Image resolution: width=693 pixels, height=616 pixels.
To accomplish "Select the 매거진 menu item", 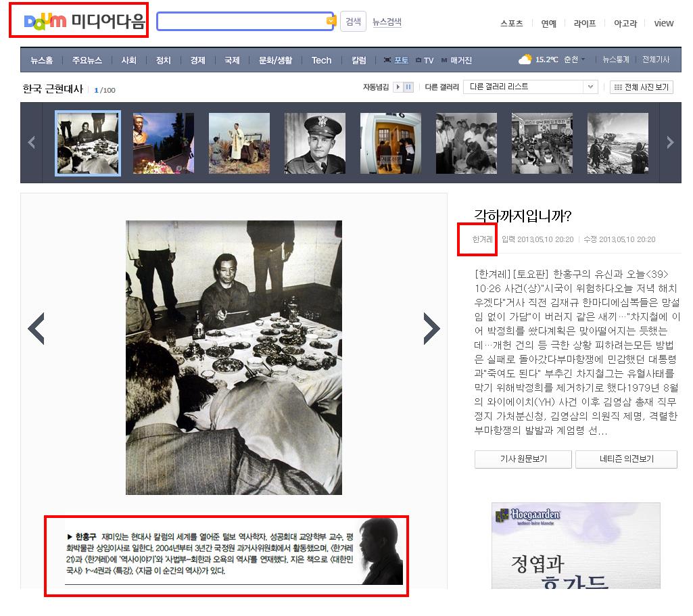I will click(x=456, y=60).
